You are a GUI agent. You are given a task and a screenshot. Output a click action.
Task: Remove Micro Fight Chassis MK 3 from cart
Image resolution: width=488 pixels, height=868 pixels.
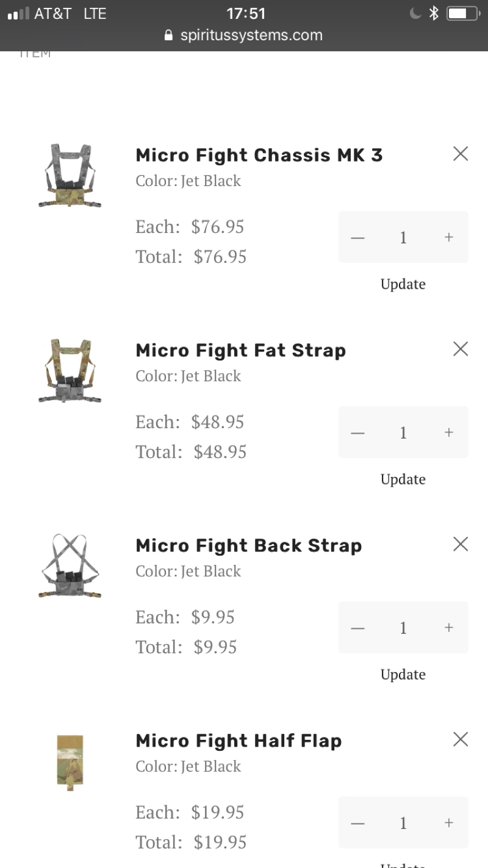coord(461,154)
